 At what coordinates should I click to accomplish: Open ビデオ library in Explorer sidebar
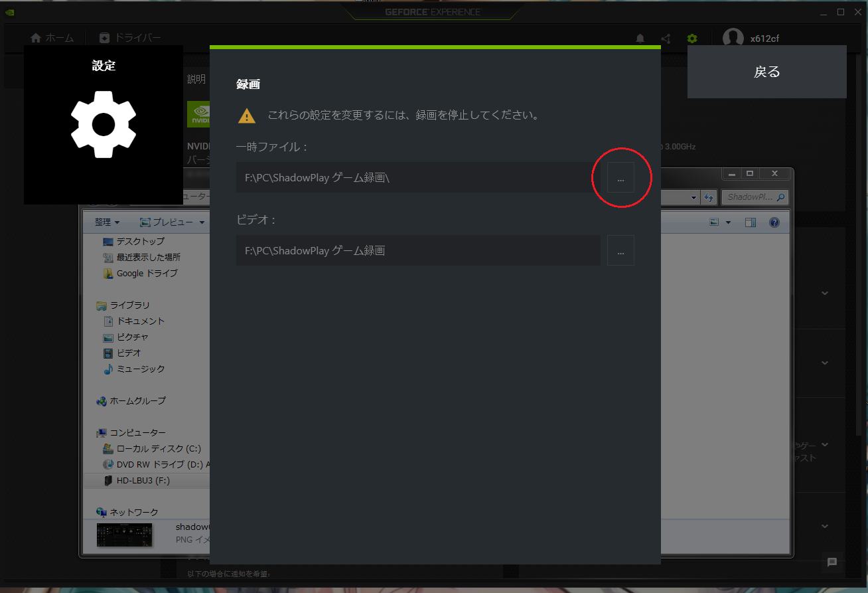123,353
